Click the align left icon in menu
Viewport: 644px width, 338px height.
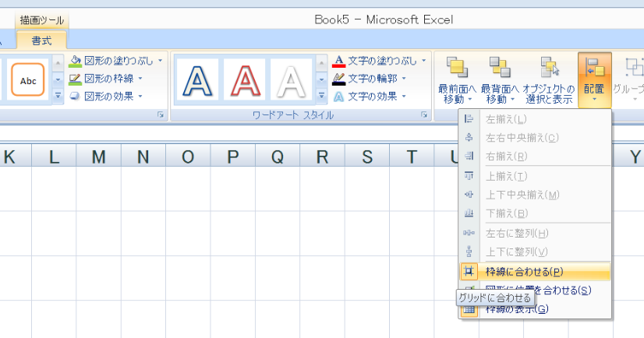click(469, 119)
